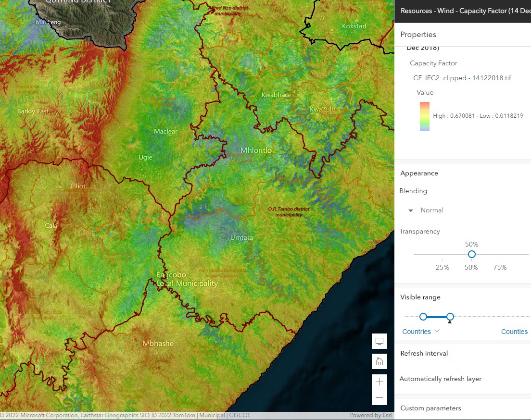Click the capacity factor legend color ramp
Screen dimensions: 531x420
(424, 115)
